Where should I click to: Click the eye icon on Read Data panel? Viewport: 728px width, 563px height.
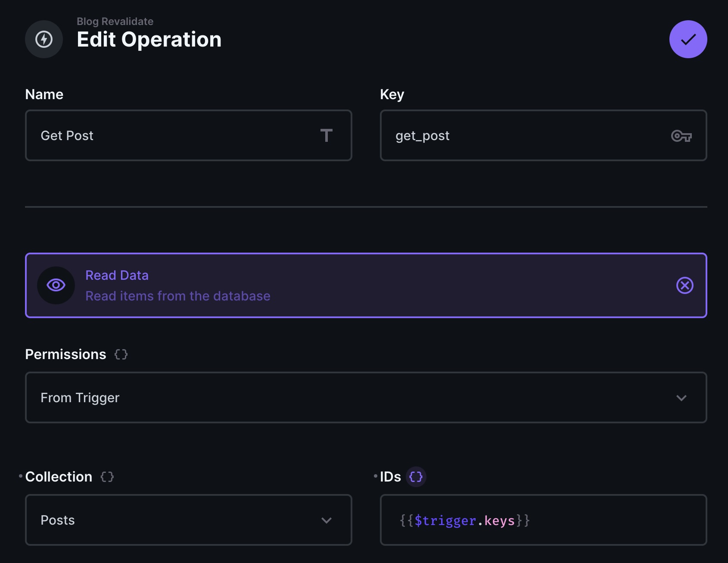56,285
